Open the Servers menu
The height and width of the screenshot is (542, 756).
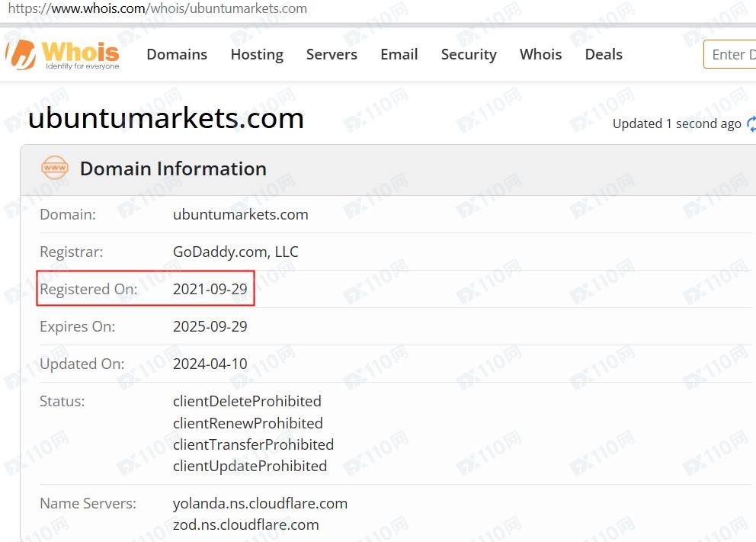coord(332,54)
